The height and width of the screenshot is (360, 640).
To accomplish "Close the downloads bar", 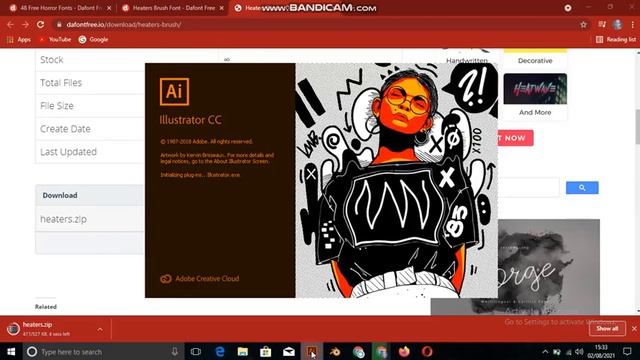I will (634, 329).
